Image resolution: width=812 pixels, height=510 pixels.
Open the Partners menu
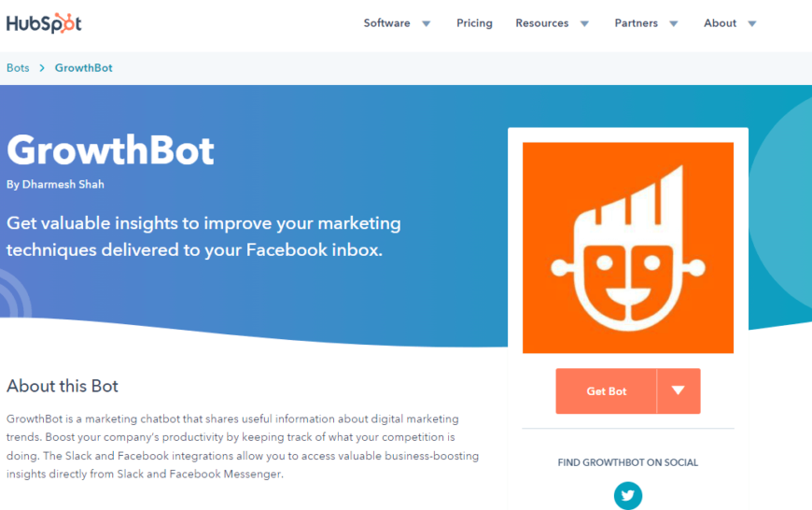coord(636,23)
